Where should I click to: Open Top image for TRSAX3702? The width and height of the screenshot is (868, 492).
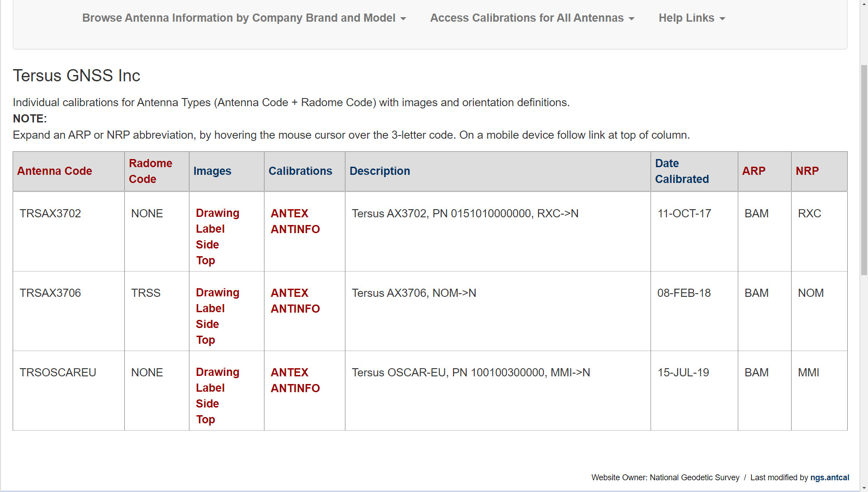(205, 261)
